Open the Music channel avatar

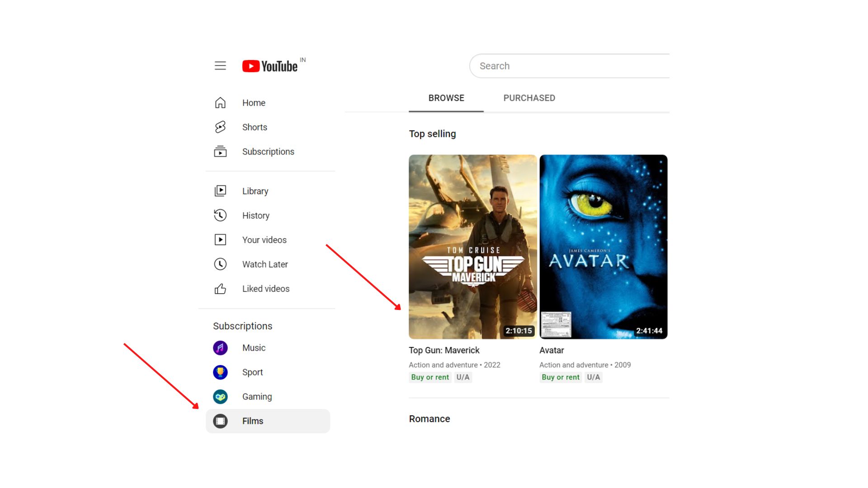coord(220,347)
